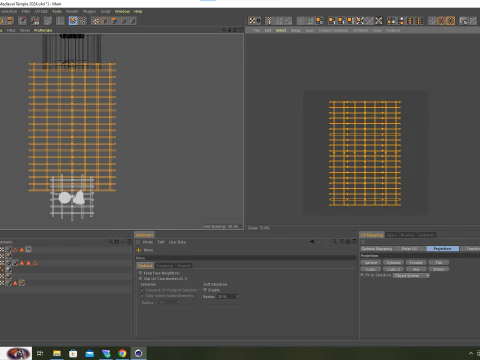480x360 pixels.
Task: Open the Window menu in the menu bar
Action: tap(122, 11)
